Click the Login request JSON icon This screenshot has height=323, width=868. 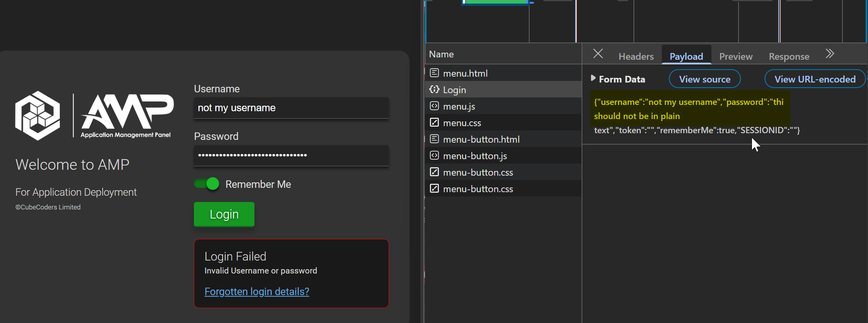tap(434, 90)
